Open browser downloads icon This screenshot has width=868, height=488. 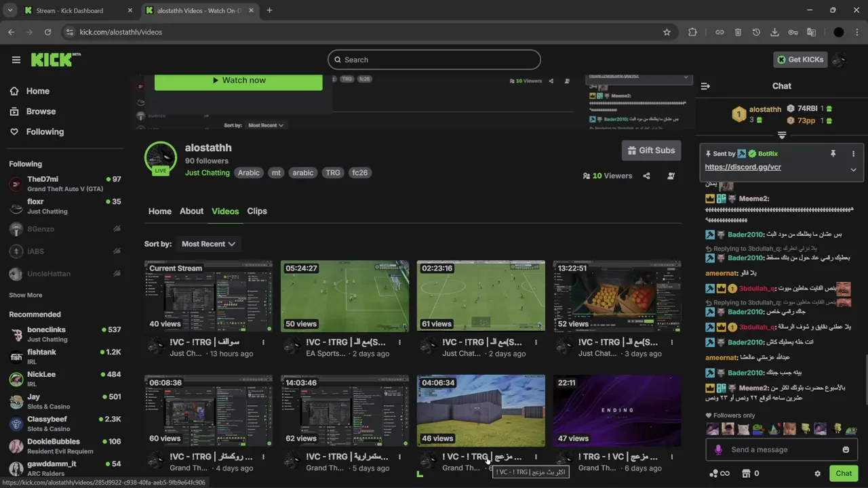point(774,32)
